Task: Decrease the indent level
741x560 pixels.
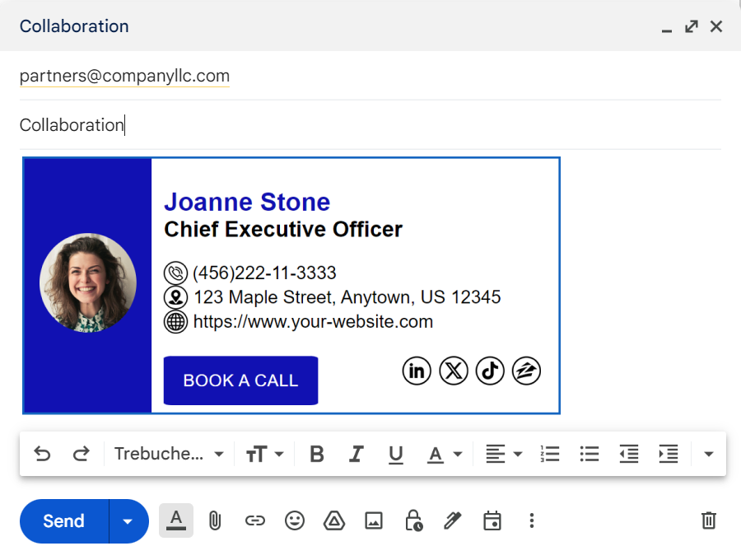Action: (629, 454)
